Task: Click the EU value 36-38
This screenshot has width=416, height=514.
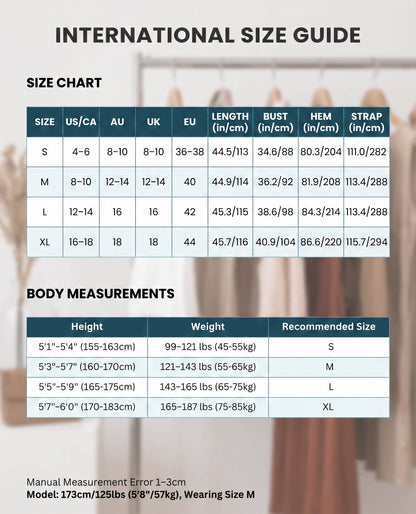Action: pos(190,152)
